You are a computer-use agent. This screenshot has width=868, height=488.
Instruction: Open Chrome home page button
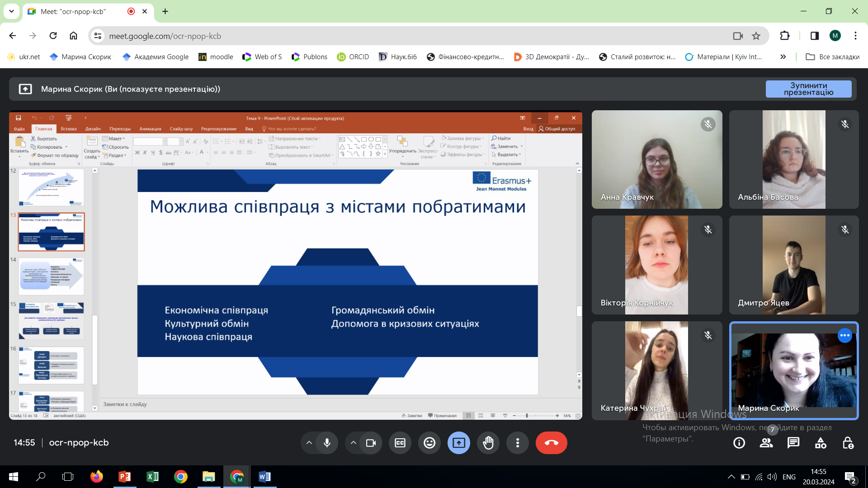point(73,36)
